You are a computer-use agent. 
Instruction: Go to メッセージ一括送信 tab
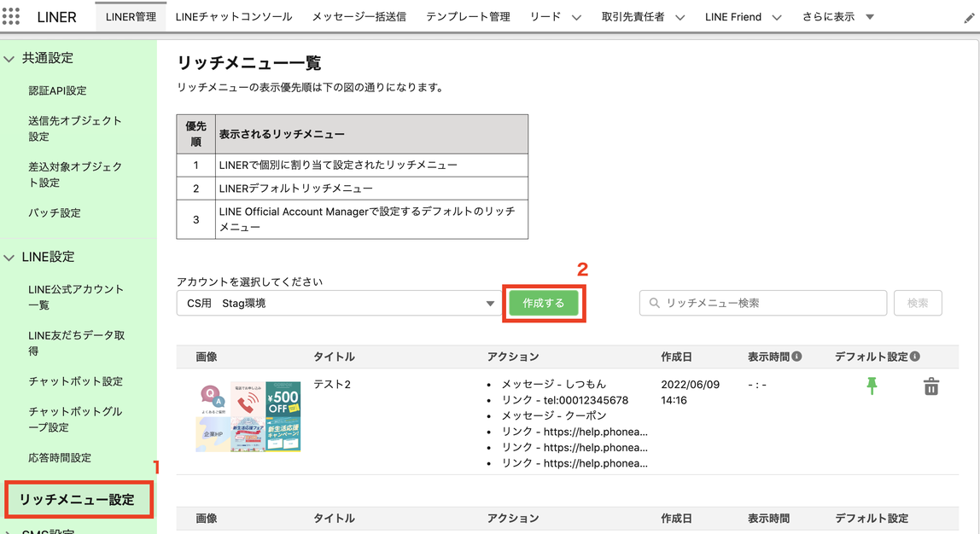coord(359,17)
